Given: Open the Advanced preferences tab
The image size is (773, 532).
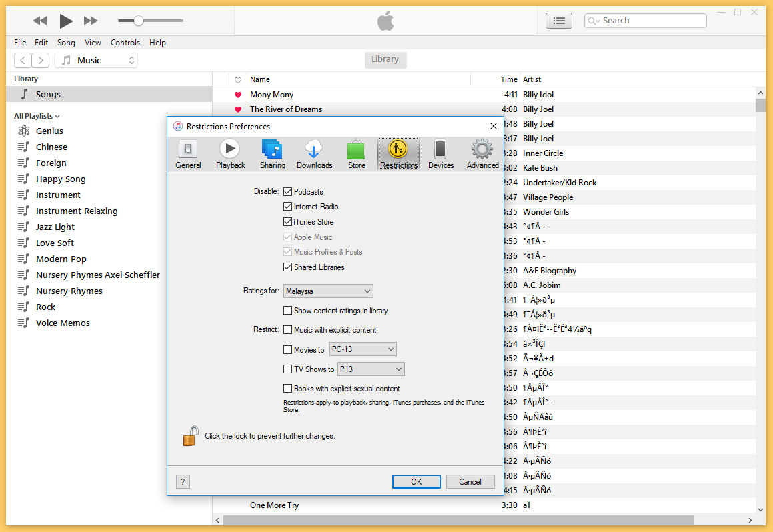Looking at the screenshot, I should (x=482, y=154).
